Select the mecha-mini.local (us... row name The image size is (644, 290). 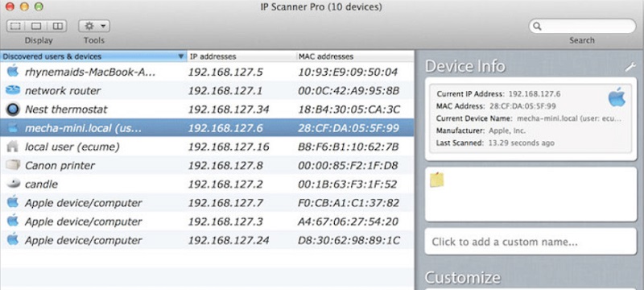click(x=83, y=128)
